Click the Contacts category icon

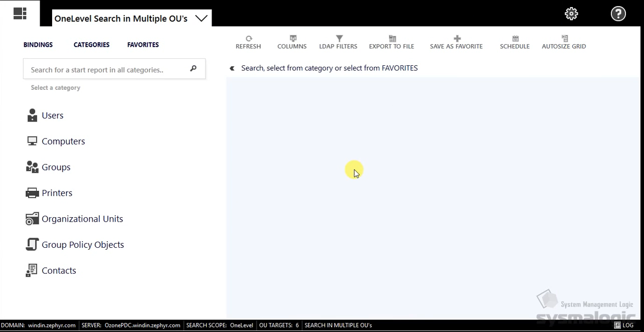[32, 270]
